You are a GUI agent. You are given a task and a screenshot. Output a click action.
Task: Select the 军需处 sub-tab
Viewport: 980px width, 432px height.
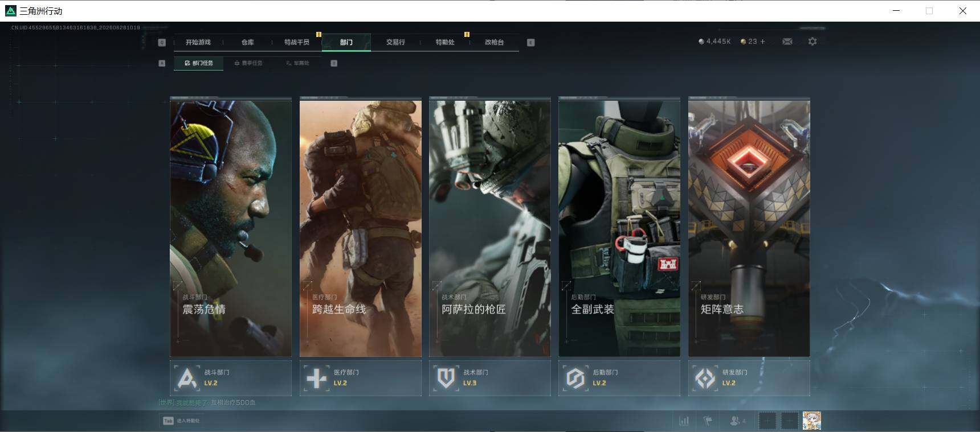[298, 63]
